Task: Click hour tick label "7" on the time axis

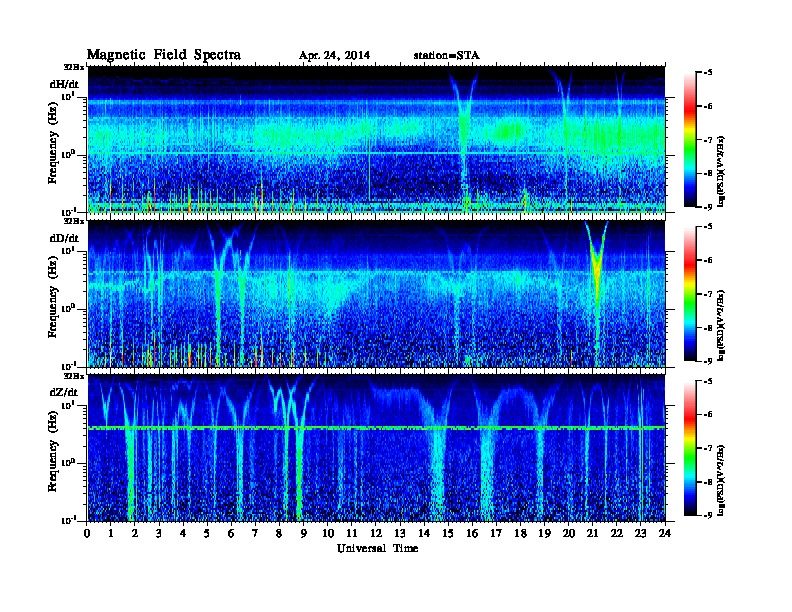Action: click(256, 534)
